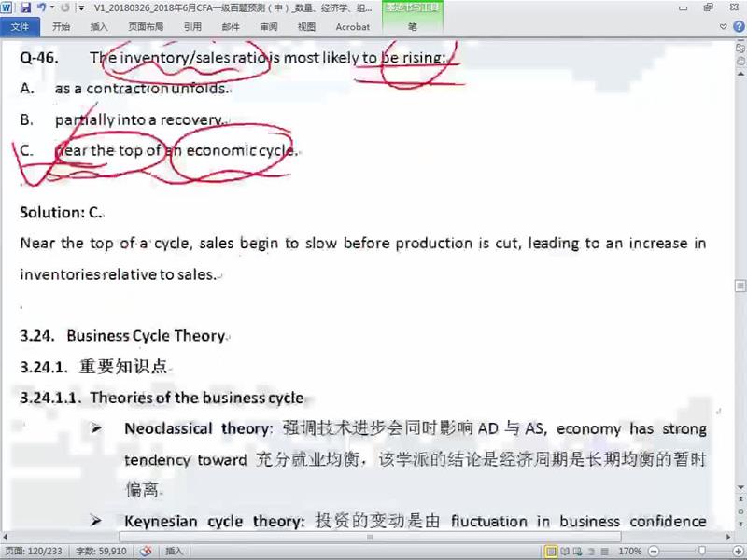The height and width of the screenshot is (560, 747).
Task: Open the Acrobat ribbon tab
Action: pyautogui.click(x=353, y=27)
